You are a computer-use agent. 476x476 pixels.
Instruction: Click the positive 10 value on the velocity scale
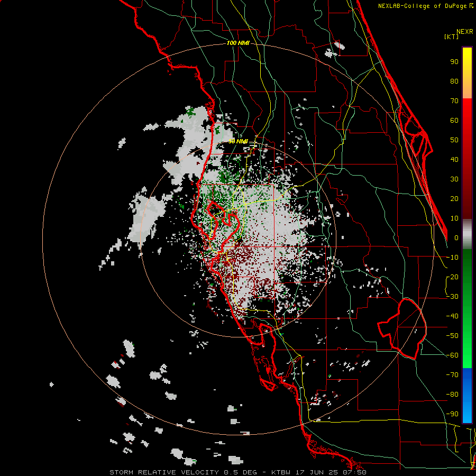[454, 218]
